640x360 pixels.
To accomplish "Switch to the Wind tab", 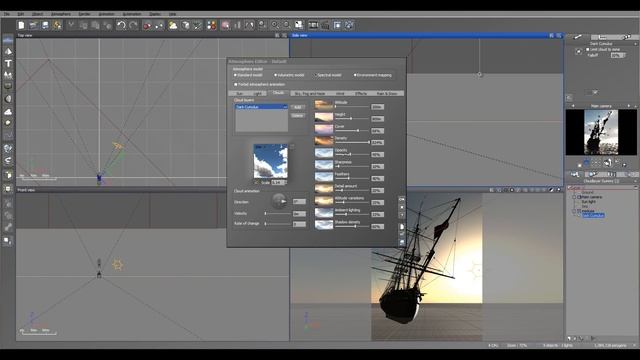I will pos(340,93).
